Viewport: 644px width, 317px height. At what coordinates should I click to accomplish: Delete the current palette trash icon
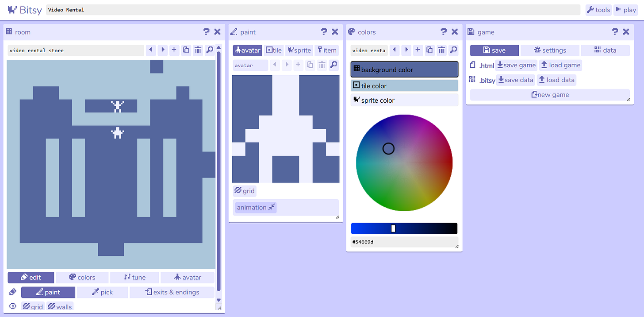point(441,50)
